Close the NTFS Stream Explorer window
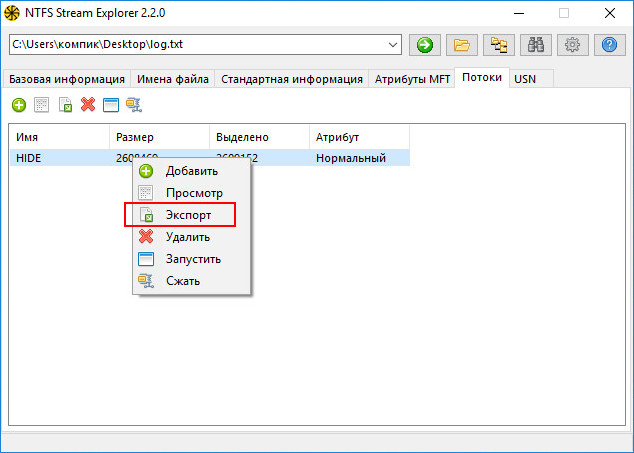 pos(610,13)
